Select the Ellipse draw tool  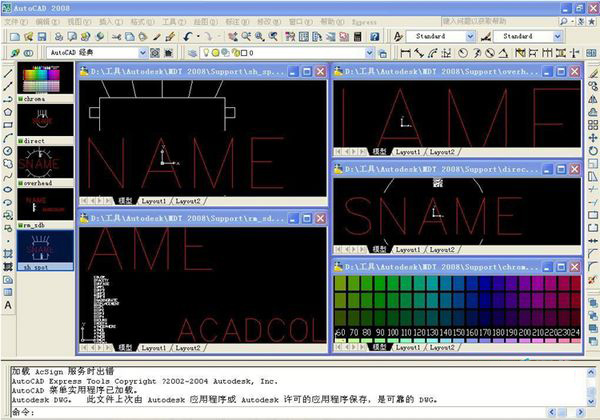[8, 190]
